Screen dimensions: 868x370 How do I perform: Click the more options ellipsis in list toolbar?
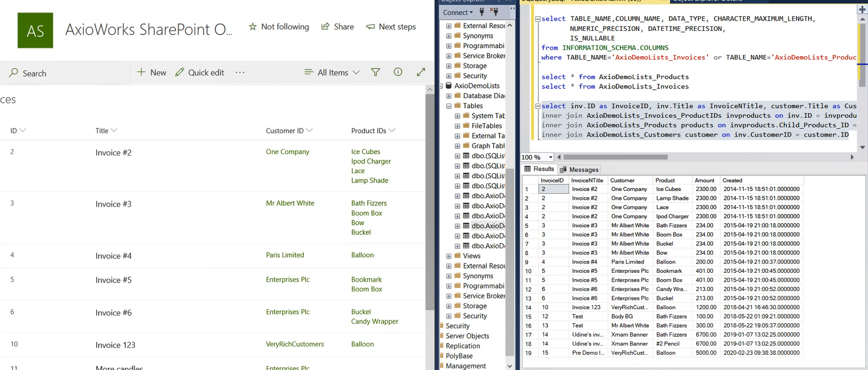coord(239,73)
